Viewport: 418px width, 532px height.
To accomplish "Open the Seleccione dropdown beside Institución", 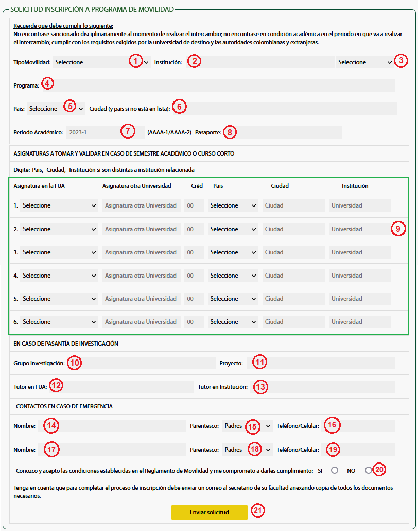I will pyautogui.click(x=365, y=62).
